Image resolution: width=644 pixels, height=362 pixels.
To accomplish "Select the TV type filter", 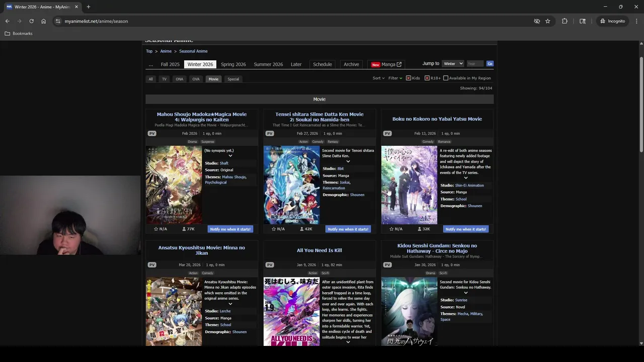I will tap(164, 79).
